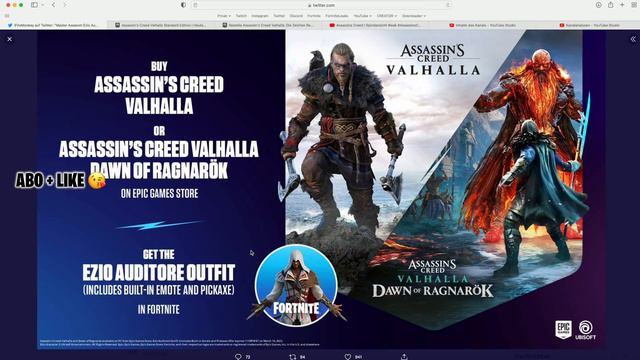Image resolution: width=640 pixels, height=360 pixels.
Task: Open the Downloader bookmarks dropdown
Action: [x=414, y=16]
